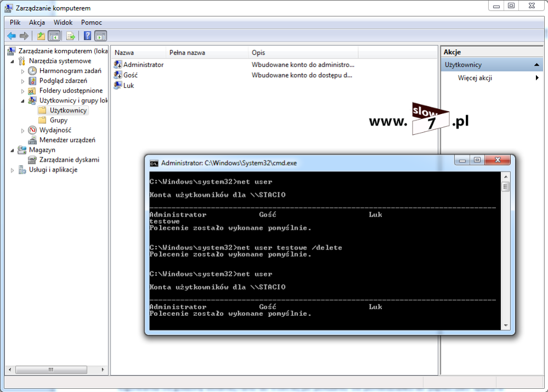This screenshot has width=548, height=392.
Task: Expand the Foldery udostępnione tree node
Action: click(x=22, y=91)
